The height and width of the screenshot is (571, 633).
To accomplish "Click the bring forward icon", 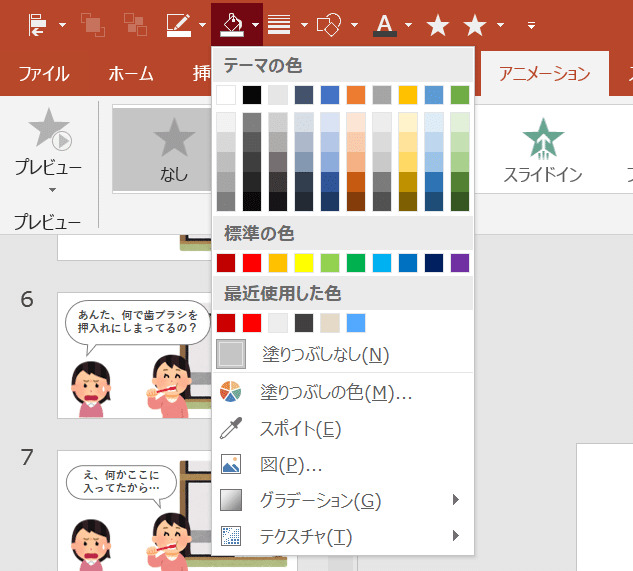I will 93,25.
